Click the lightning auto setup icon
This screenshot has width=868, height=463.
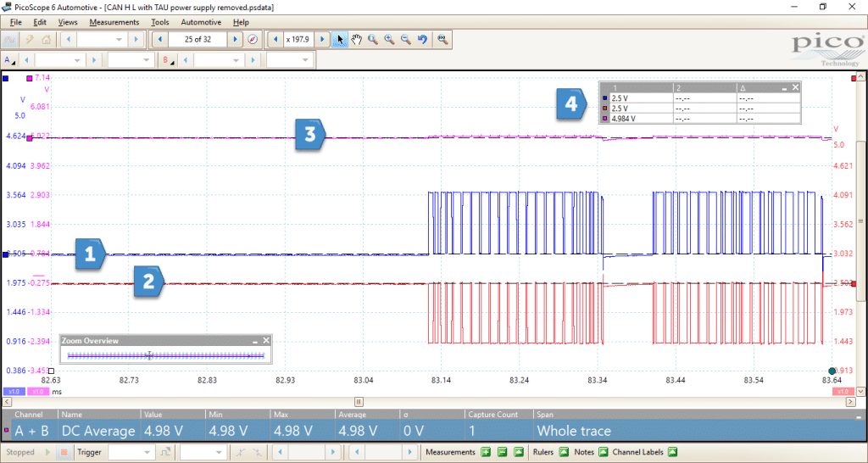click(30, 39)
